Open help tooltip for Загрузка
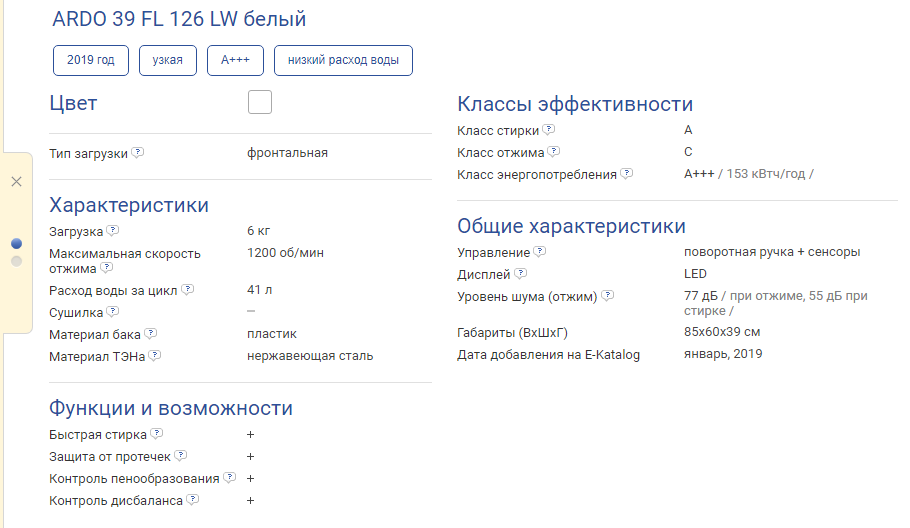910x528 pixels. point(113,230)
